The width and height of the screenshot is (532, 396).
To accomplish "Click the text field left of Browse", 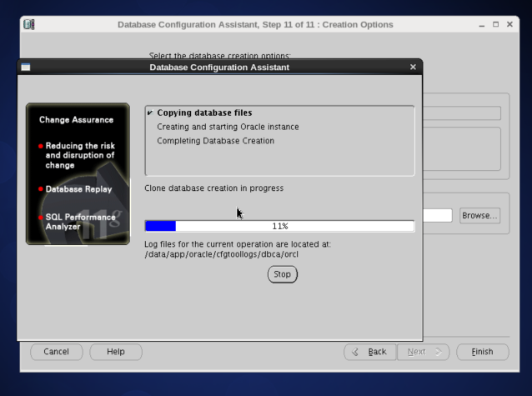I will coord(437,216).
